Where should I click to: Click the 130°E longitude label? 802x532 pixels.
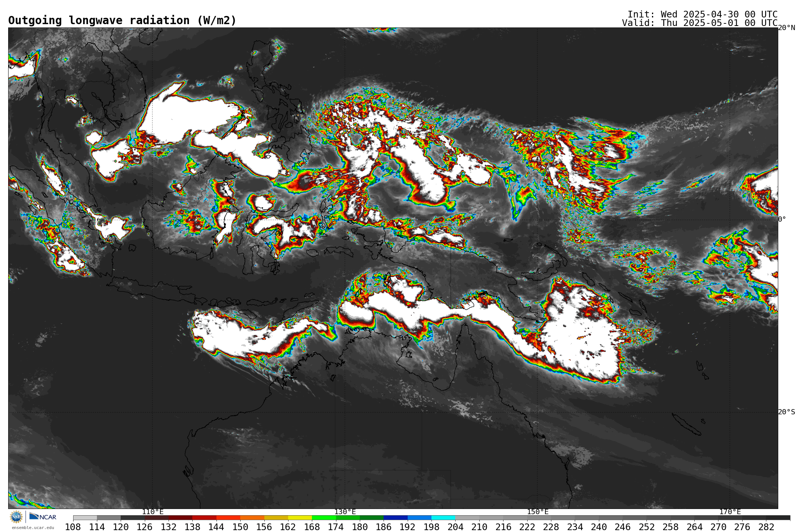point(345,512)
